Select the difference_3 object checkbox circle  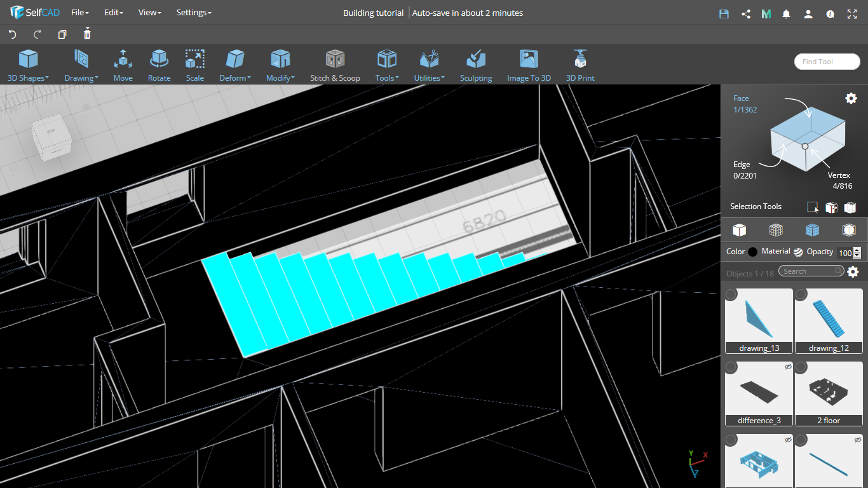coord(731,367)
